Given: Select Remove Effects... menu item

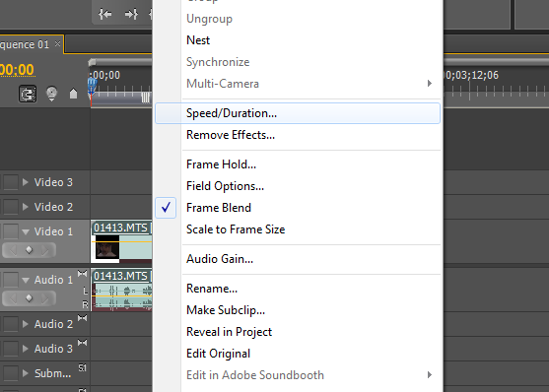Looking at the screenshot, I should [x=298, y=135].
